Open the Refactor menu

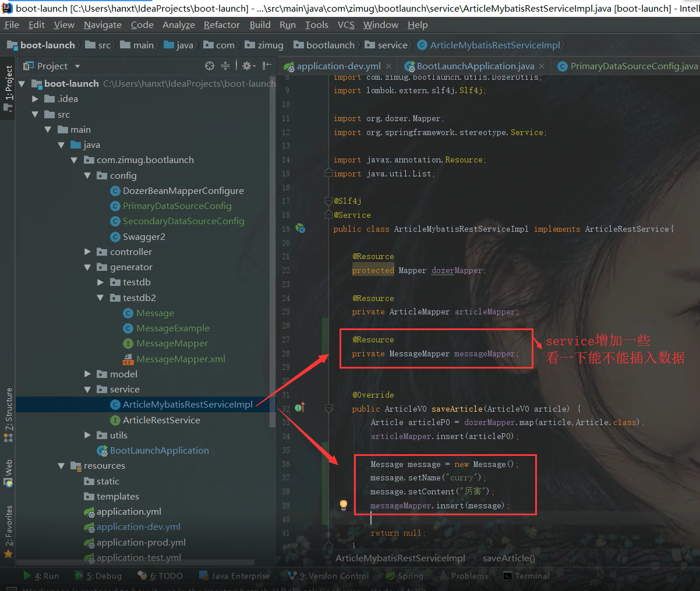point(221,25)
